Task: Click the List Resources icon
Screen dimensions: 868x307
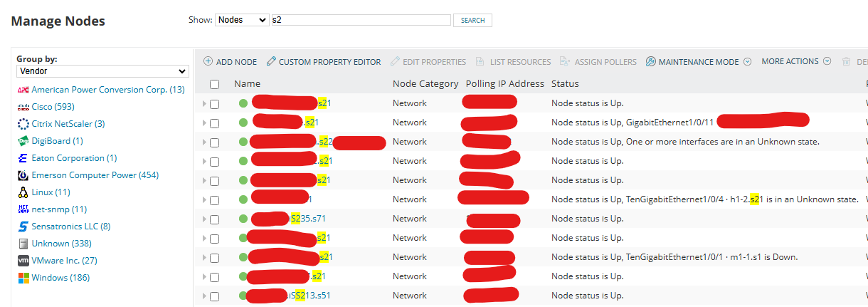Action: (481, 62)
